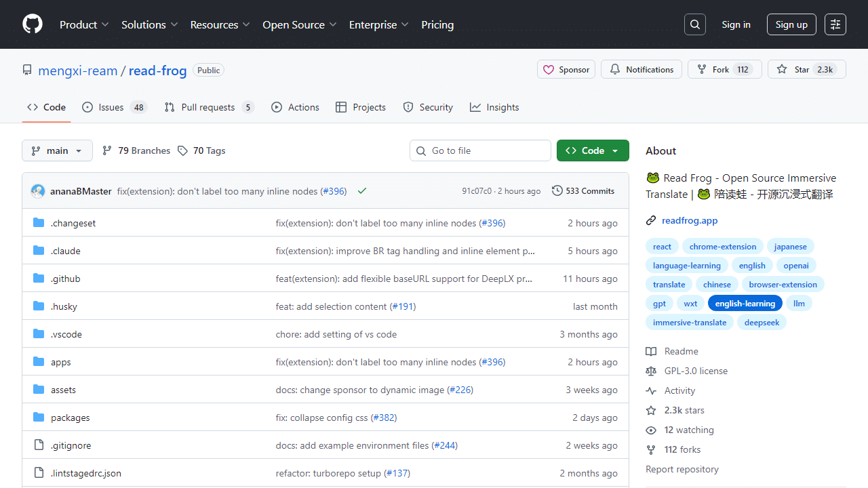Open Product menu in header
The height and width of the screenshot is (488, 868).
tap(84, 24)
